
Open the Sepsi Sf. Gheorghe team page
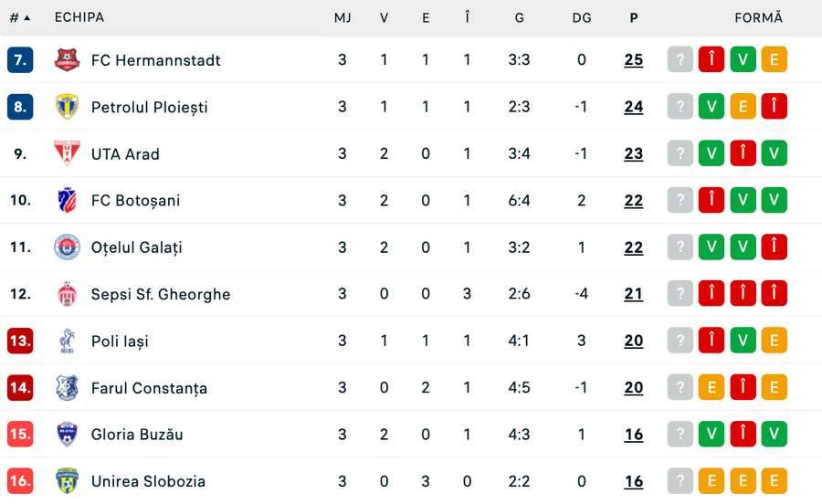161,294
